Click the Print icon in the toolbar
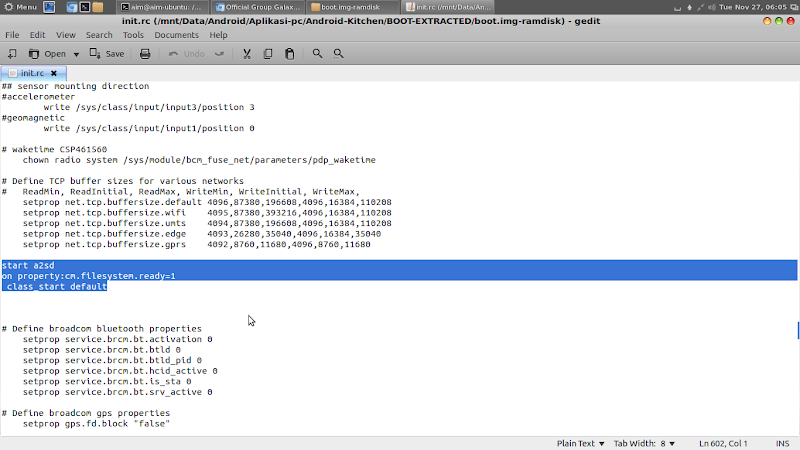The width and height of the screenshot is (800, 450). 145,53
